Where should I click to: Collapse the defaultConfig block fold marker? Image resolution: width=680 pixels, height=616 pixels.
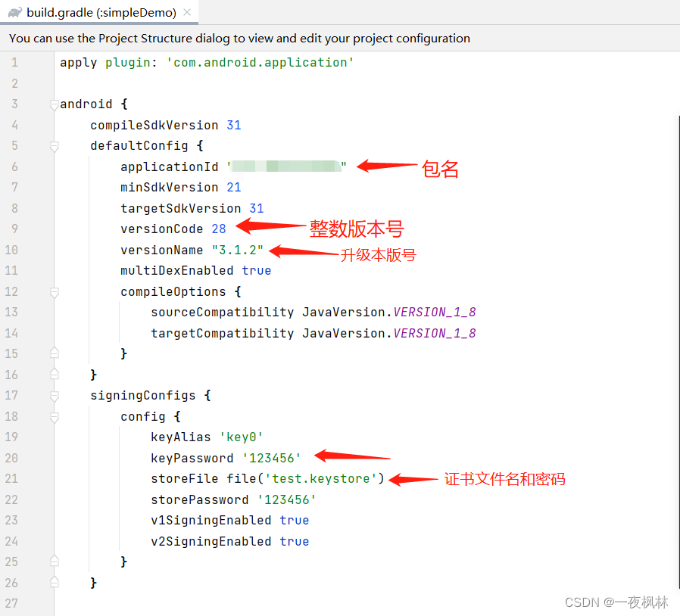55,147
